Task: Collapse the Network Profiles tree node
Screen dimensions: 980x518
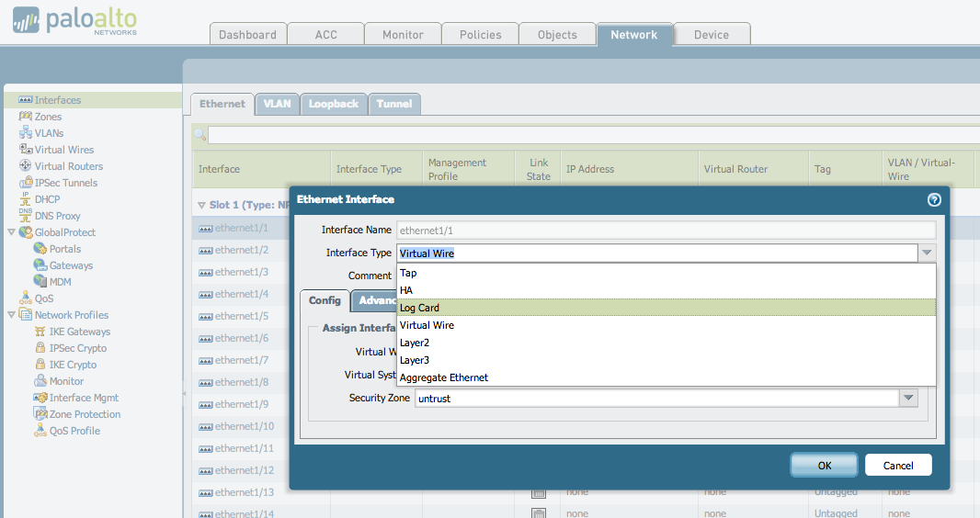Action: [11, 315]
